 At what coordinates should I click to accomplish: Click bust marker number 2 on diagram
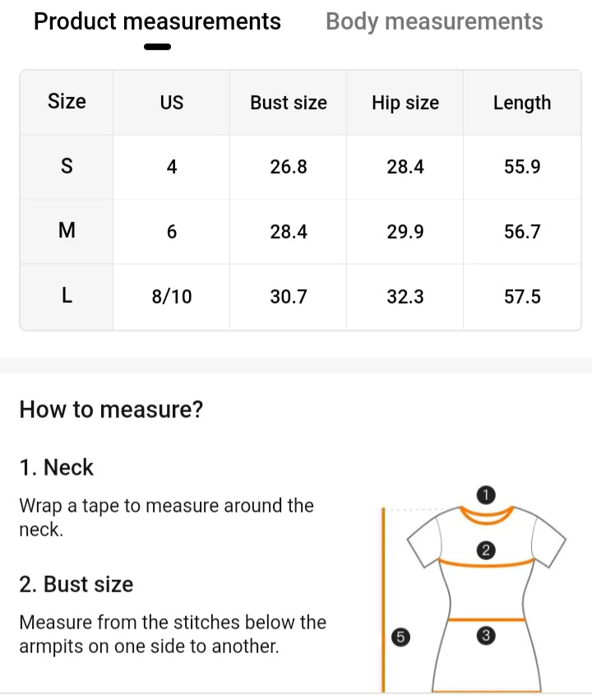pos(485,550)
